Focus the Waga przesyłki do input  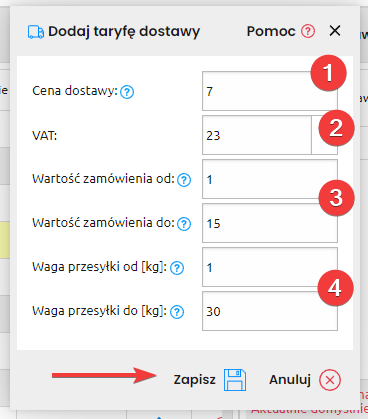tap(270, 311)
